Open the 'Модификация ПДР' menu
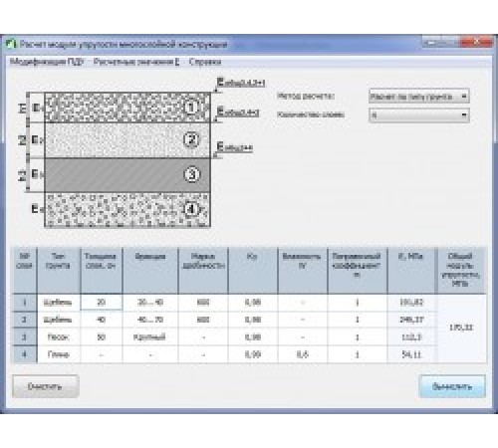The width and height of the screenshot is (498, 448). click(47, 62)
